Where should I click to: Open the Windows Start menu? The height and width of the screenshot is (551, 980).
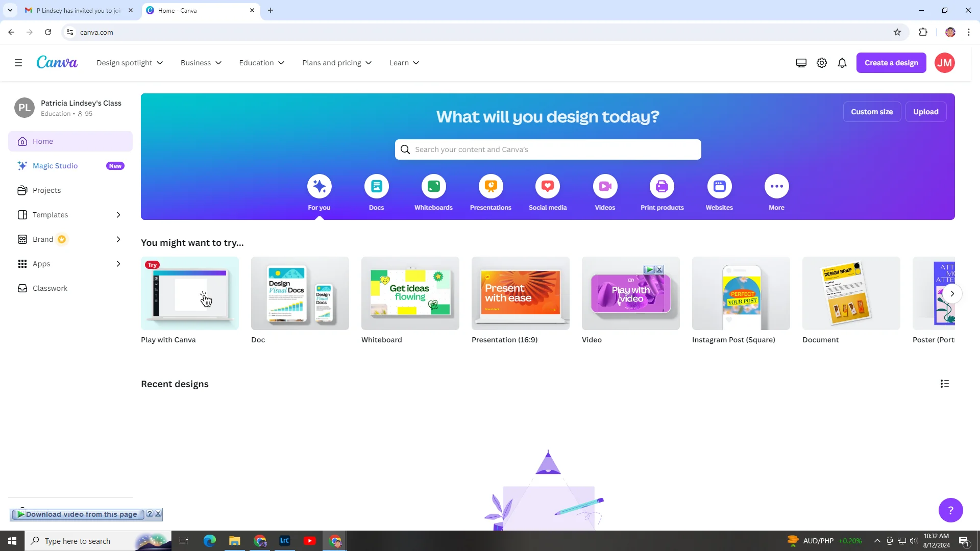tap(12, 541)
